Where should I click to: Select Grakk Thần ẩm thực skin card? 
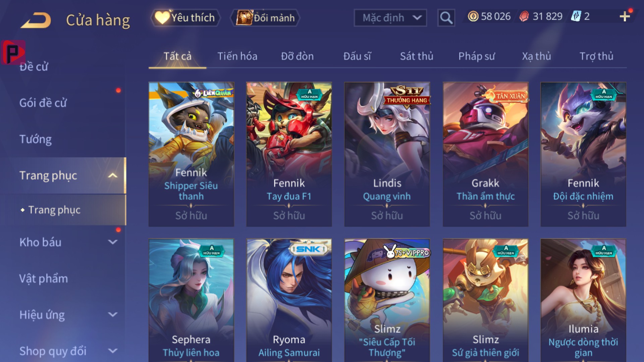[x=485, y=154]
